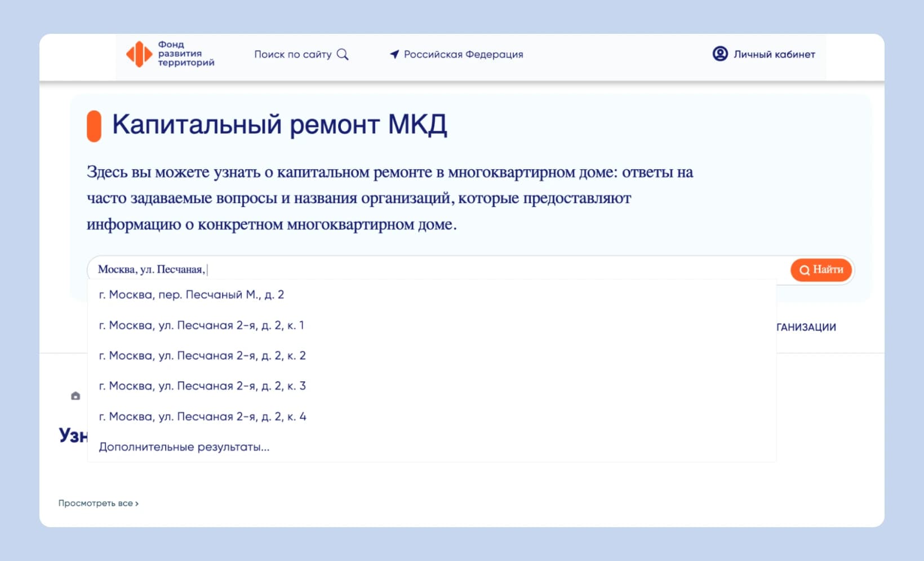Viewport: 924px width, 561px height.
Task: Show Дополнительные результаты in the suggestions
Action: pos(184,447)
